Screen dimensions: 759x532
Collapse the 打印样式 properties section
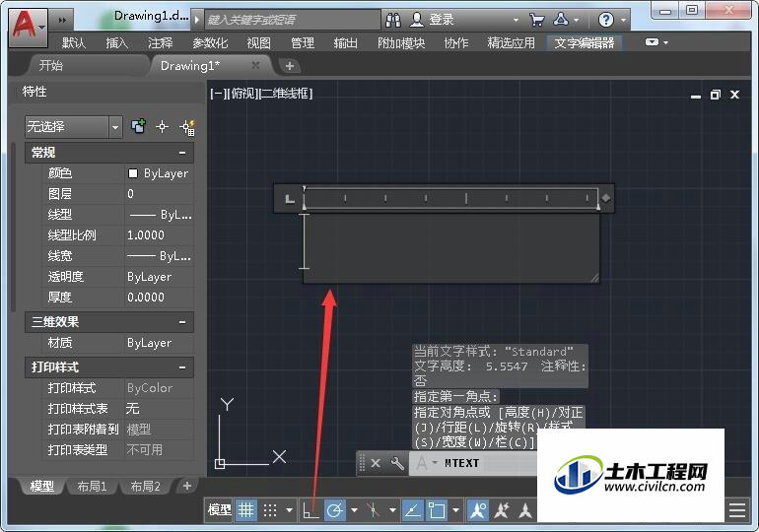pos(182,367)
